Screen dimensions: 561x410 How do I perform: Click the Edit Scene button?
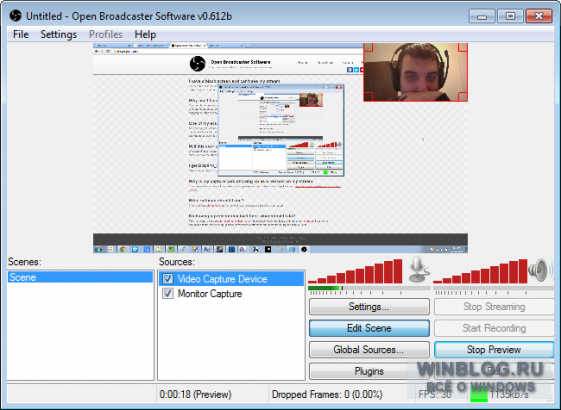click(369, 328)
